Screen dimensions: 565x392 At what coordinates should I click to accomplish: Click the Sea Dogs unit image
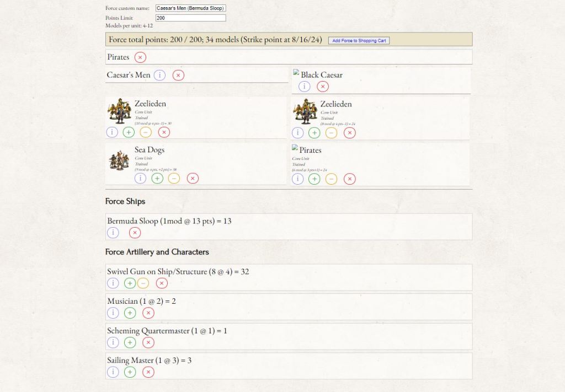(119, 160)
